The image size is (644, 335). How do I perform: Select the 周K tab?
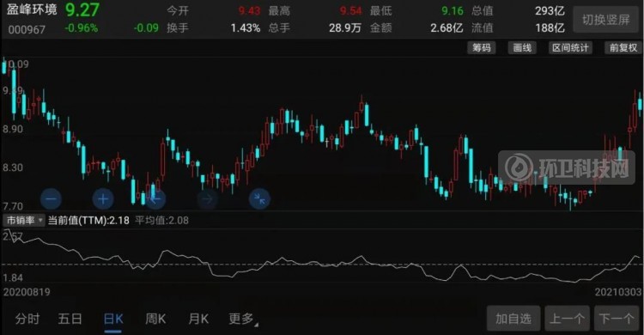point(155,319)
